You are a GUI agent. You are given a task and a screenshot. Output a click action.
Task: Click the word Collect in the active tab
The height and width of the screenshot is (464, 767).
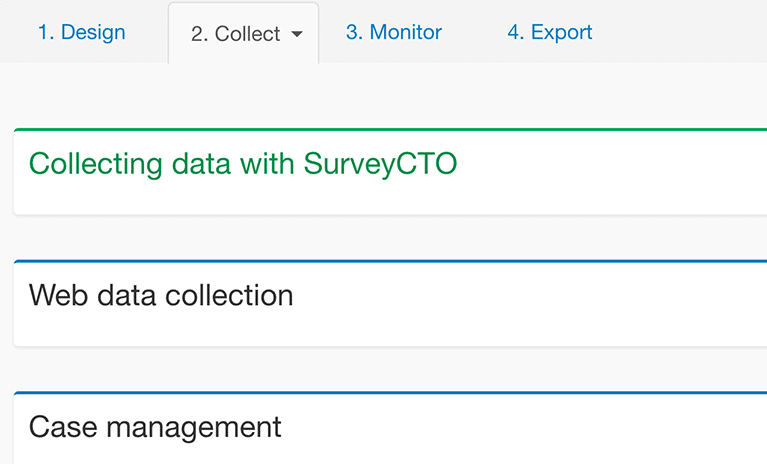(x=248, y=34)
